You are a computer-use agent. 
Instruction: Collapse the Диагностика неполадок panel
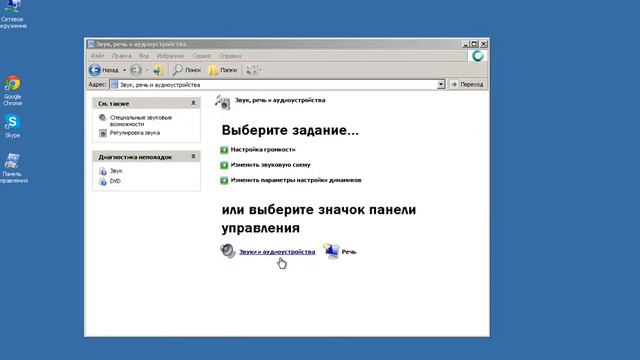click(x=193, y=157)
